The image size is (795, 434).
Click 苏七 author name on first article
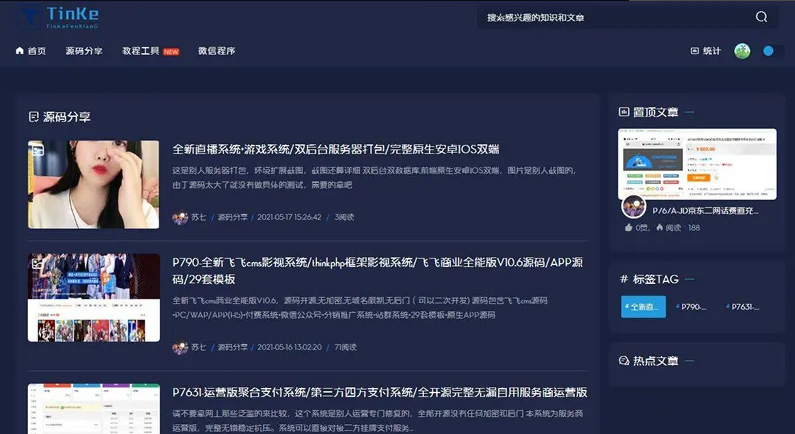click(x=198, y=217)
